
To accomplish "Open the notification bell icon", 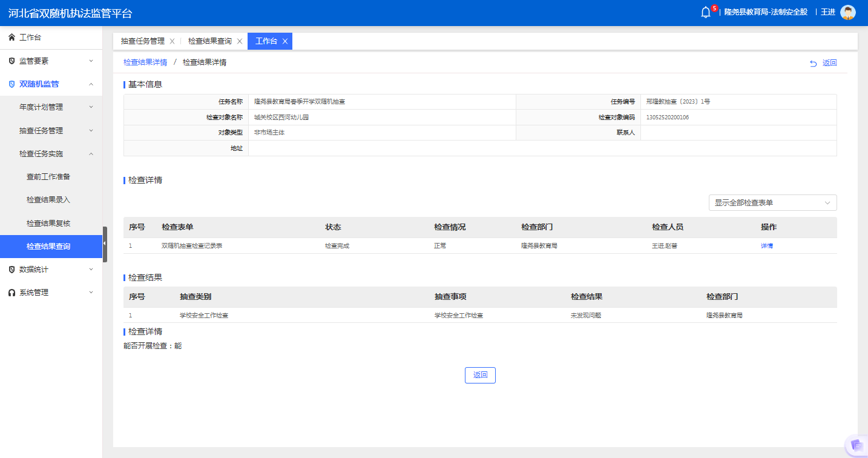I will tap(705, 13).
